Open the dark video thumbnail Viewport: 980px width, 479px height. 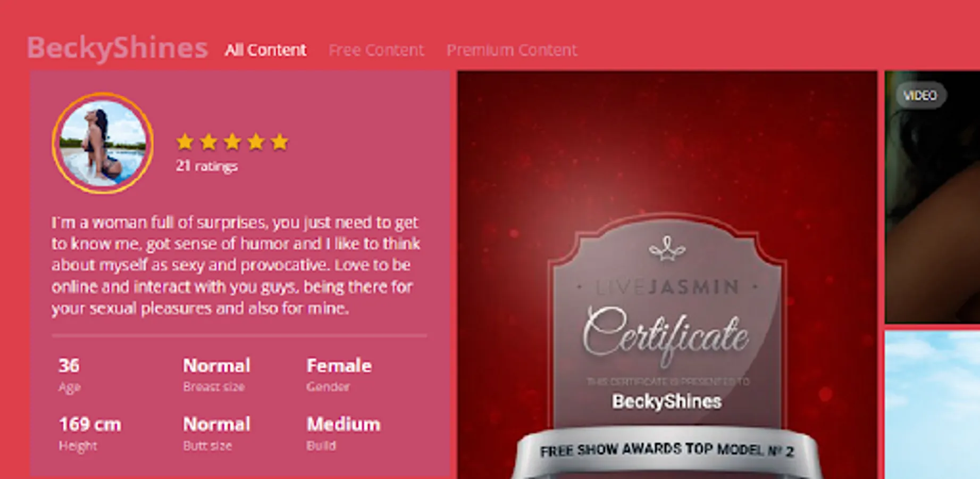pos(932,197)
